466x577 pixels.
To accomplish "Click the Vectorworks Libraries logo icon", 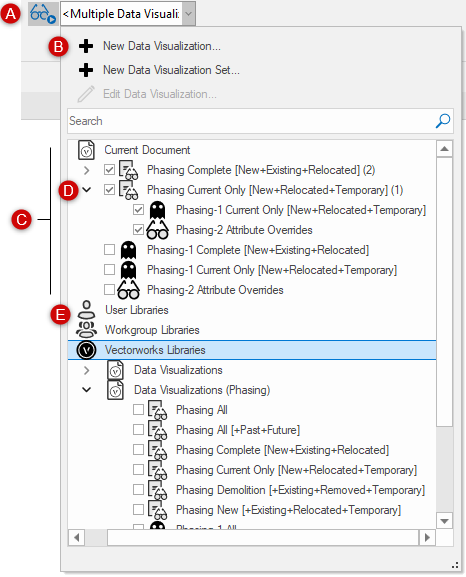I will pyautogui.click(x=87, y=350).
